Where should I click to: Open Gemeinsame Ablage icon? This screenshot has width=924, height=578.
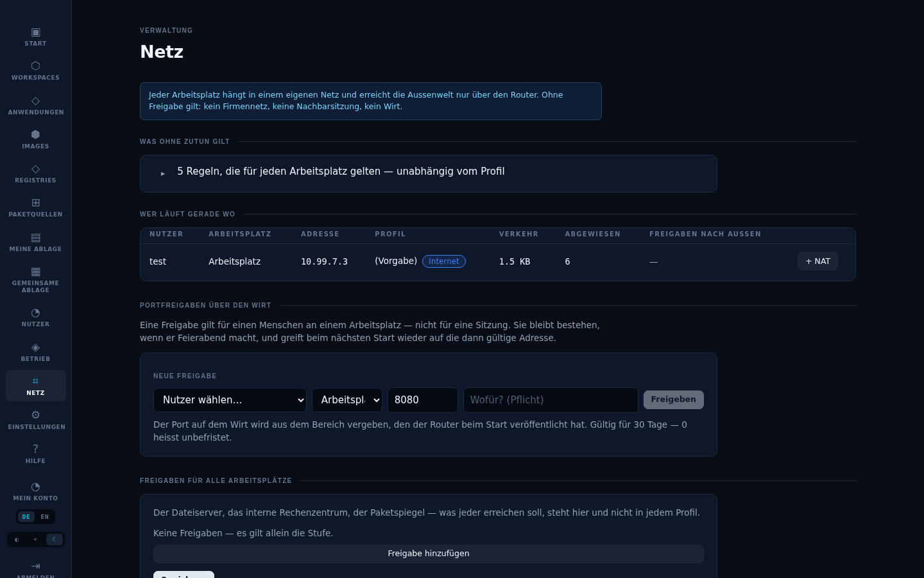35,272
